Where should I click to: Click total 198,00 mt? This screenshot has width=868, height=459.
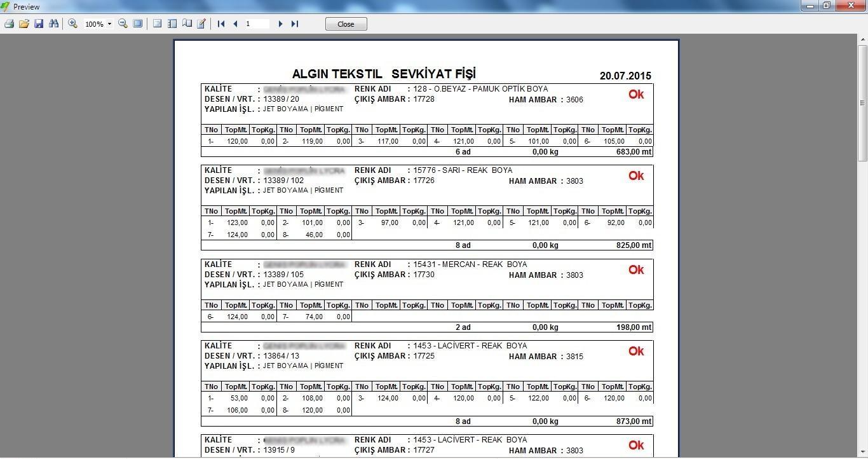[634, 327]
